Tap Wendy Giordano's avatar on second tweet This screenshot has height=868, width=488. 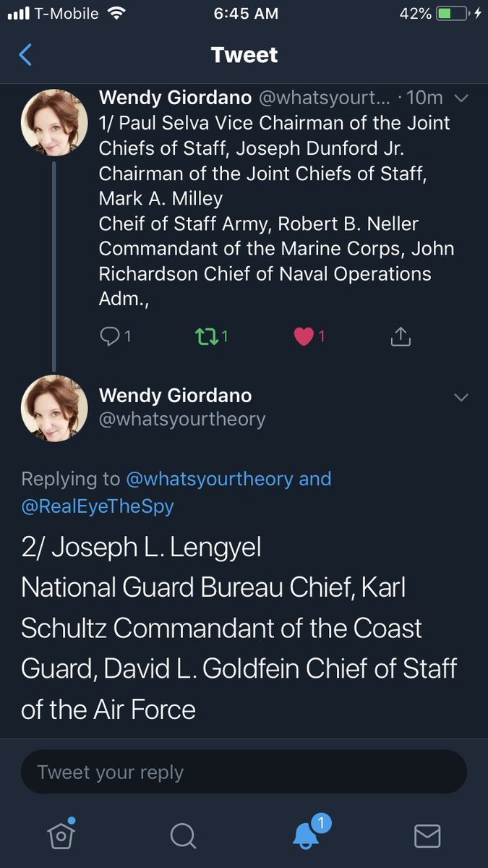click(55, 408)
